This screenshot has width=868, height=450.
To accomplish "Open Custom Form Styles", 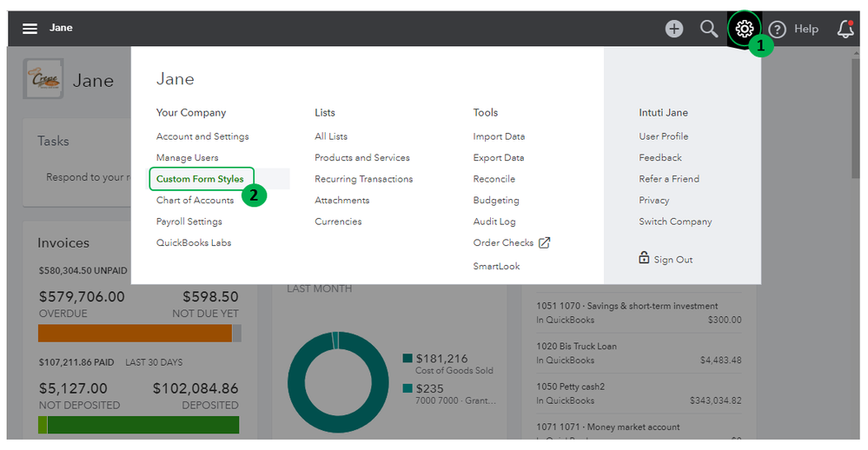I will 200,179.
